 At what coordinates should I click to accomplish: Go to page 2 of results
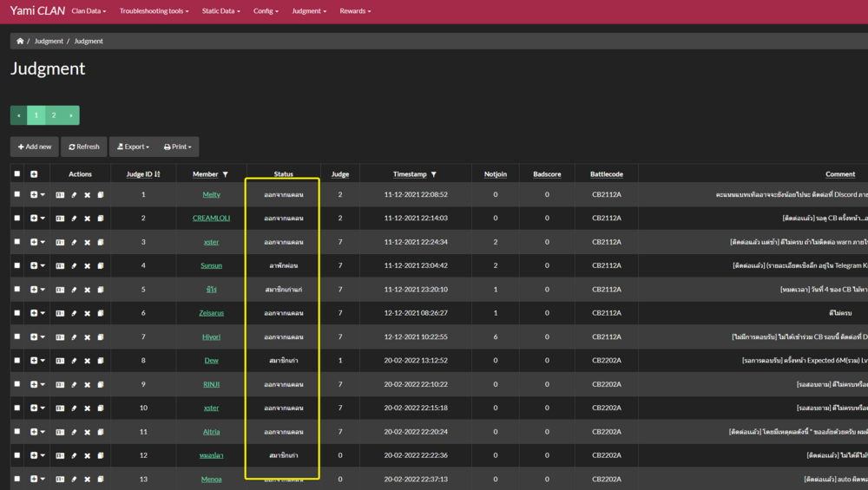tap(53, 115)
